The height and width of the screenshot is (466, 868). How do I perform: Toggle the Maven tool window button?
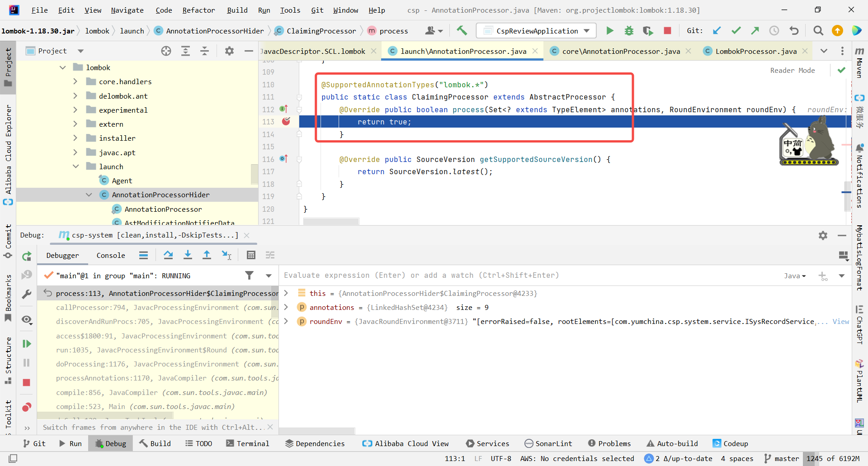pos(859,63)
